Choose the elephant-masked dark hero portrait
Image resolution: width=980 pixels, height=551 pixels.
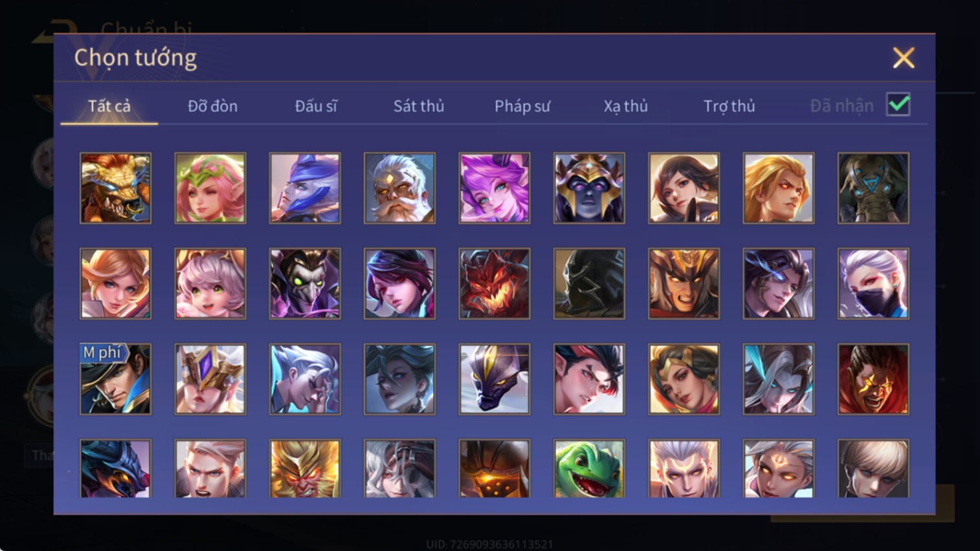873,188
